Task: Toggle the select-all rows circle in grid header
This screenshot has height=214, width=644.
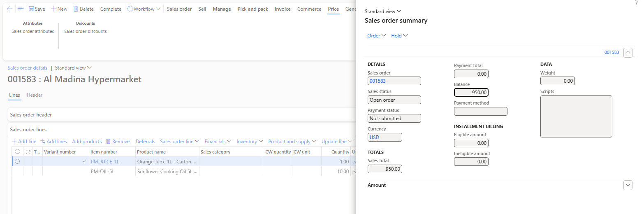Action: point(17,151)
